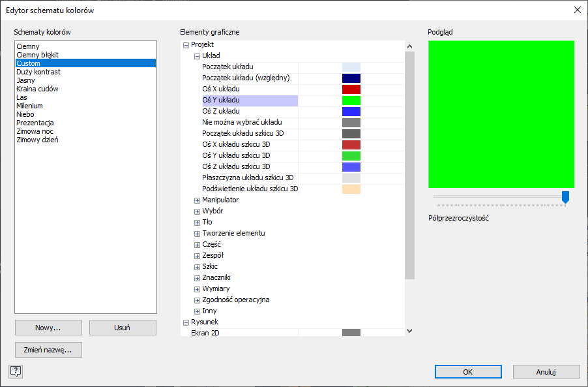Screen dimensions: 588x387
Task: Click the tree scrollbar up arrow
Action: pos(409,46)
